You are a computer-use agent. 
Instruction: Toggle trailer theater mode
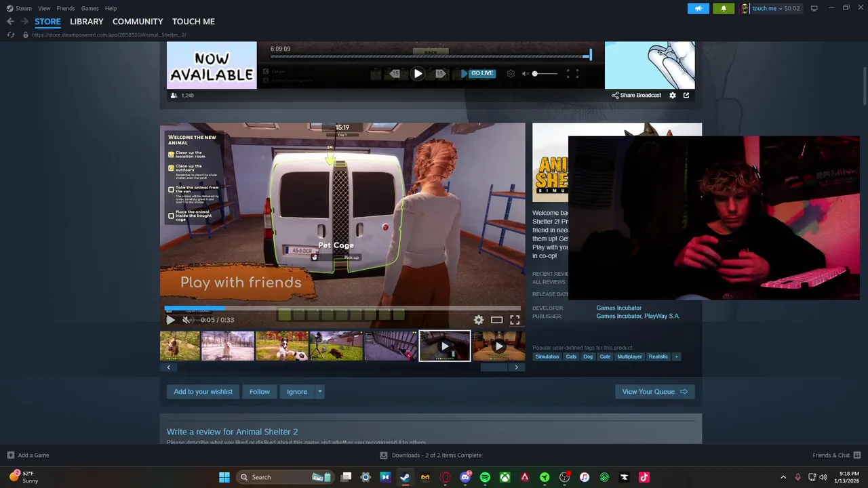(x=497, y=320)
